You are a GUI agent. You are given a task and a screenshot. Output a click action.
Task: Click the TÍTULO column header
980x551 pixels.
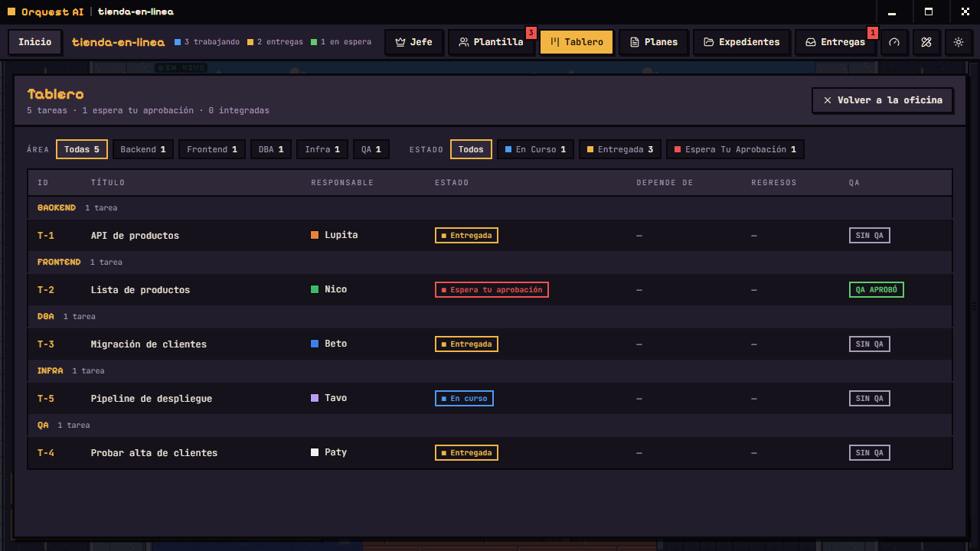coord(108,183)
